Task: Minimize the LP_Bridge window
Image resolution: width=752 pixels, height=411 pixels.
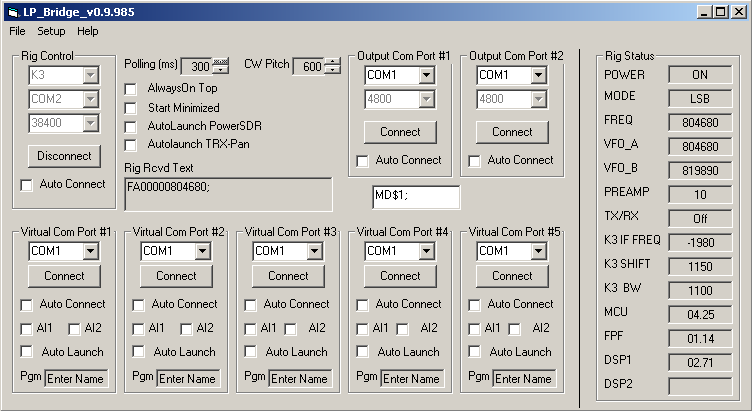Action: pos(704,12)
